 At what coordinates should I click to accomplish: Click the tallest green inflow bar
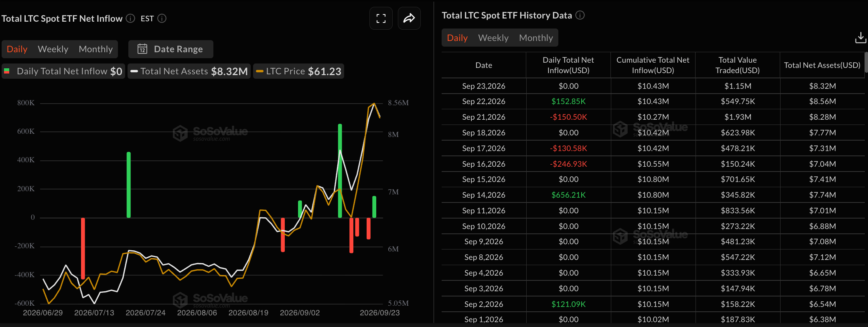340,171
